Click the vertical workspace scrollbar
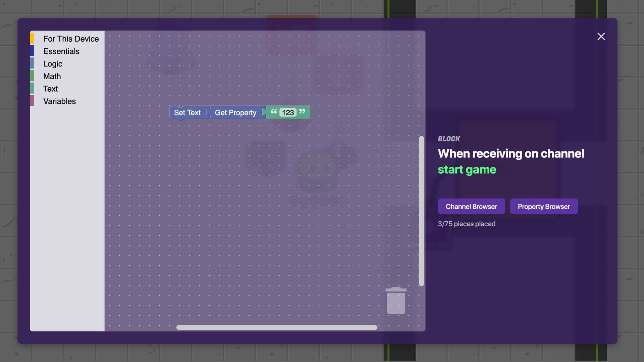Viewport: 644px width, 362px height. (421, 211)
